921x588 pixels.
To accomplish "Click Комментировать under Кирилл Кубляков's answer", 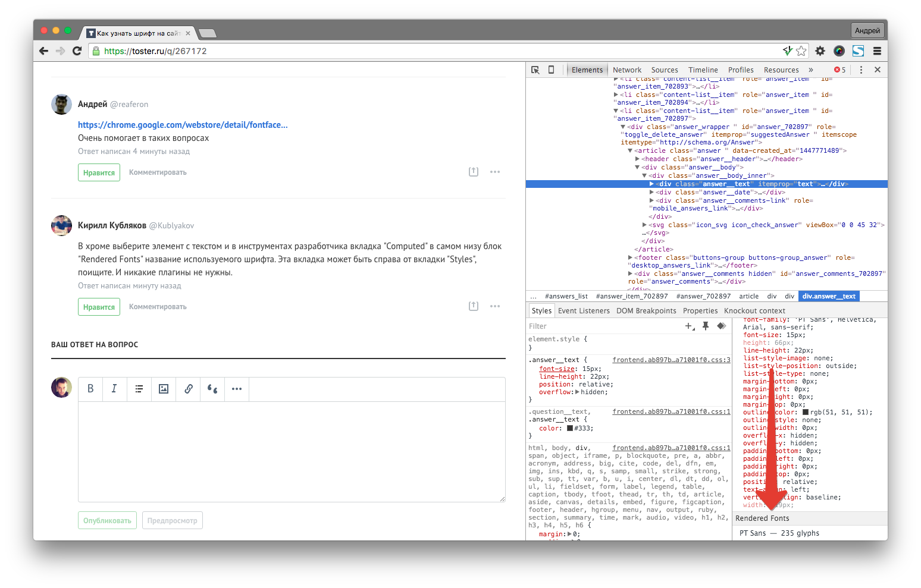I will click(x=158, y=307).
